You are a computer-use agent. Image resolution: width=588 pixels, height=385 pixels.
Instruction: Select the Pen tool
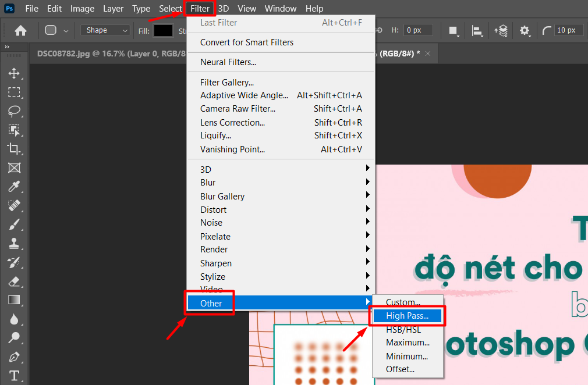pyautogui.click(x=14, y=357)
